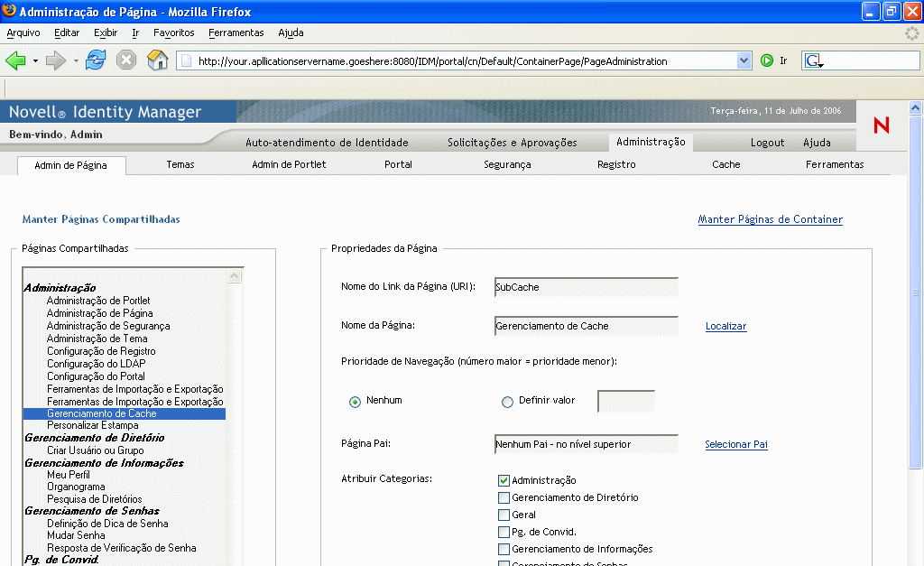Select the Nenhum radio button
This screenshot has height=566, width=924.
[355, 402]
